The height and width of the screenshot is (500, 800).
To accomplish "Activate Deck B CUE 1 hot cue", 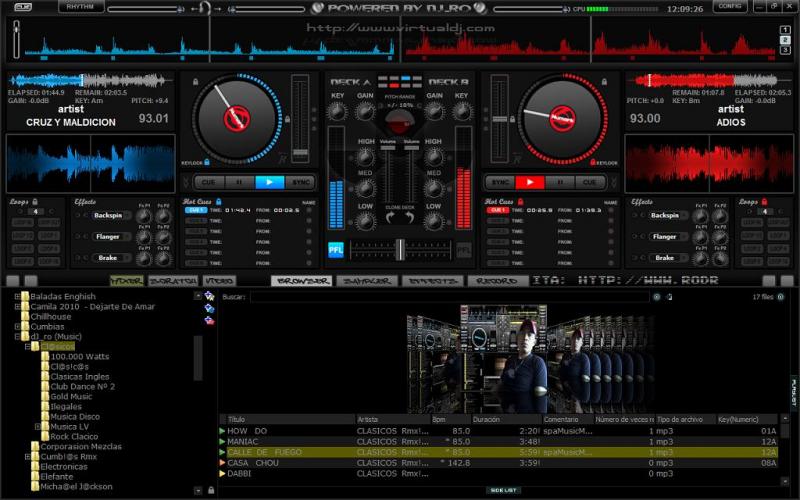I will click(x=497, y=210).
